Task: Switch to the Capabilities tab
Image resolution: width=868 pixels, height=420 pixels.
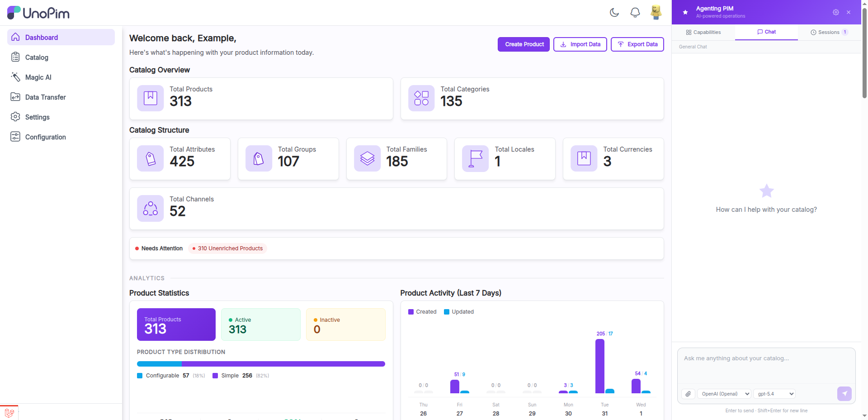Action: point(703,32)
